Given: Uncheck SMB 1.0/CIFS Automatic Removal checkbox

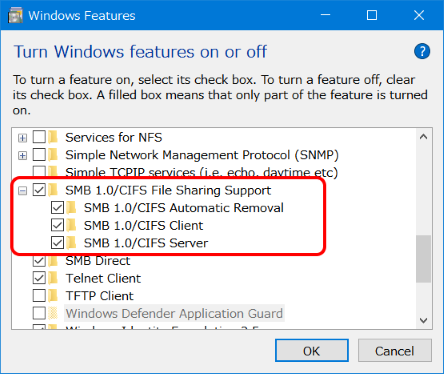Looking at the screenshot, I should pyautogui.click(x=57, y=208).
